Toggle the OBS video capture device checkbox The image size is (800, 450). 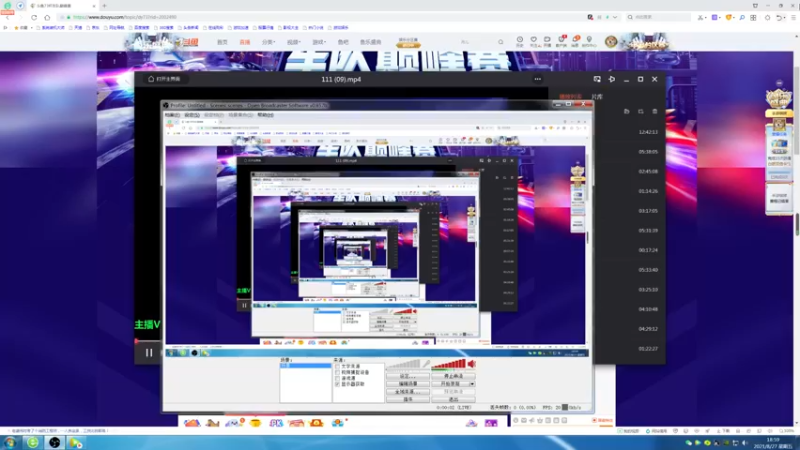pos(337,372)
